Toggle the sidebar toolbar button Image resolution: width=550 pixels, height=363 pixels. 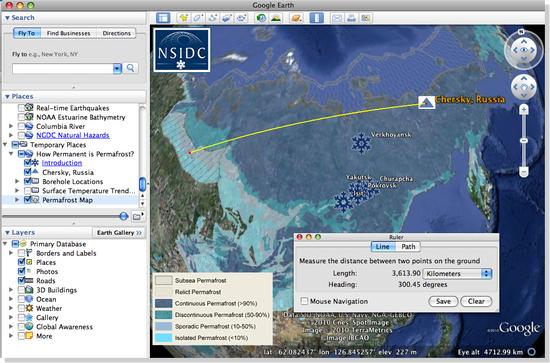point(163,18)
